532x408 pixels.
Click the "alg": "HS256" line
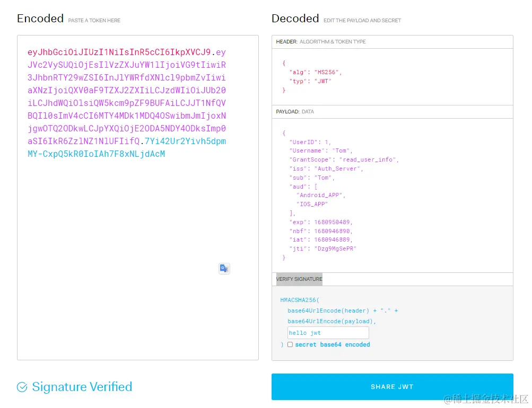[316, 72]
